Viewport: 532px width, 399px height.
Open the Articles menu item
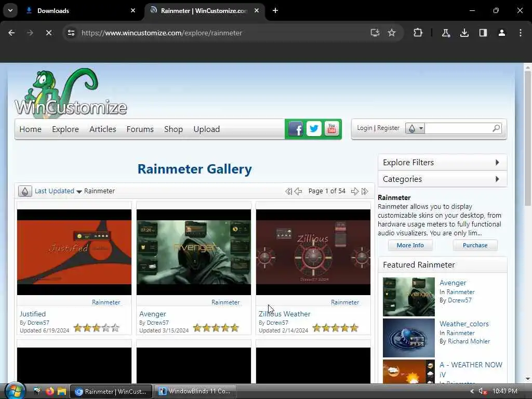pyautogui.click(x=102, y=129)
